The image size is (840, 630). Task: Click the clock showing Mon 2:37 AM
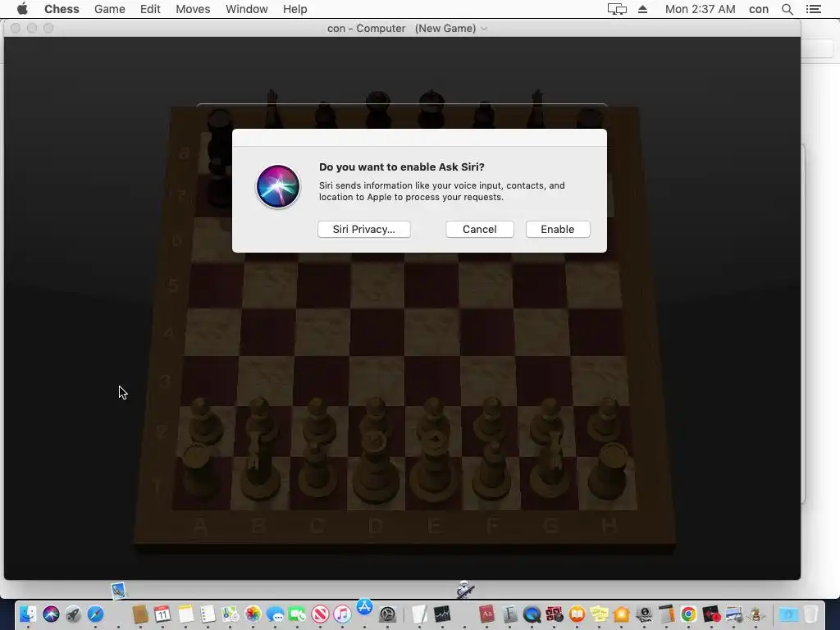701,9
